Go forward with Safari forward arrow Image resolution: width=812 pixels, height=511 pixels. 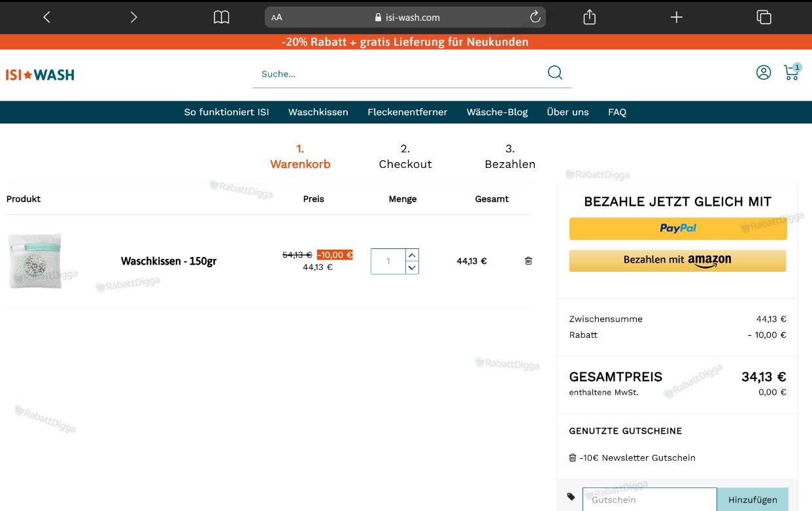(x=133, y=18)
